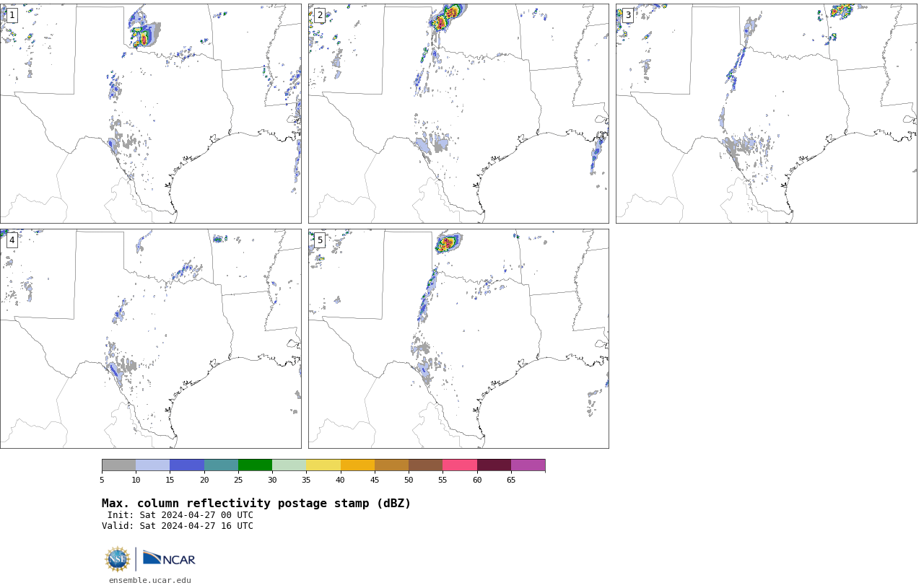This screenshot has height=588, width=924.
Task: Click the maroon 60-65 dBZ color swatch
Action: tap(494, 465)
